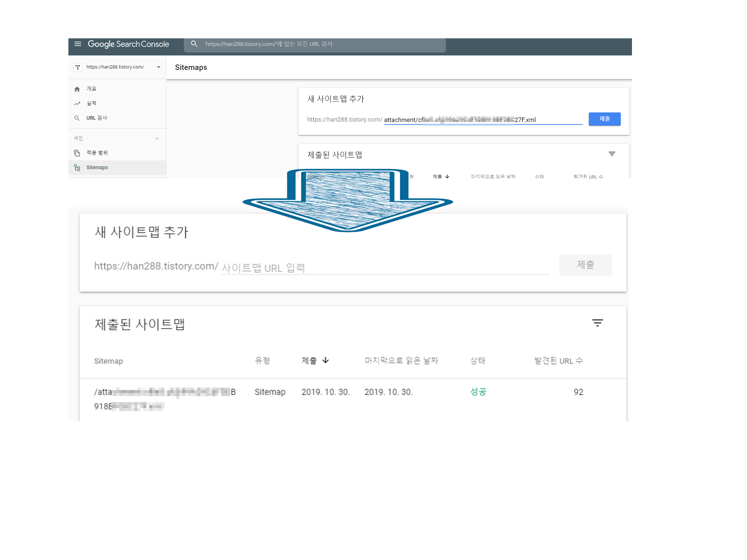Click the Sitemaps tree icon in sidebar
Viewport: 747px width, 560px height.
[x=77, y=168]
